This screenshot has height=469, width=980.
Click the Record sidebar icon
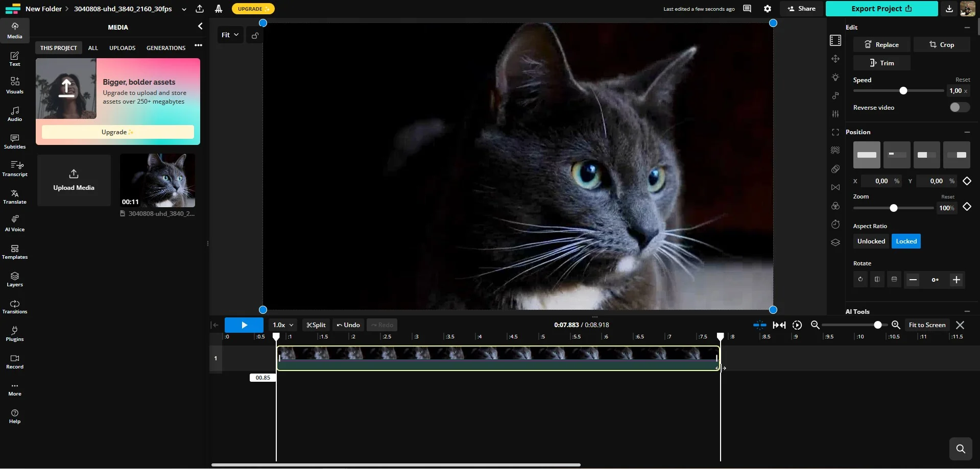pos(15,361)
